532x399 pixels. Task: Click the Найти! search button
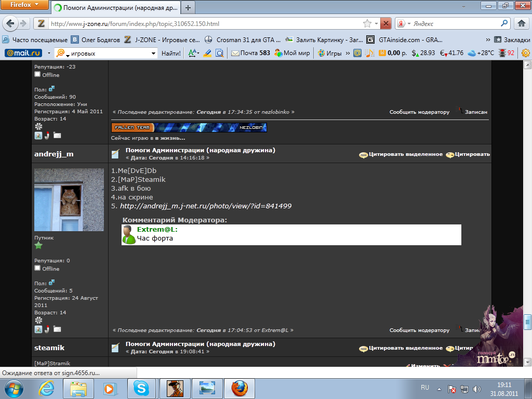coord(171,54)
